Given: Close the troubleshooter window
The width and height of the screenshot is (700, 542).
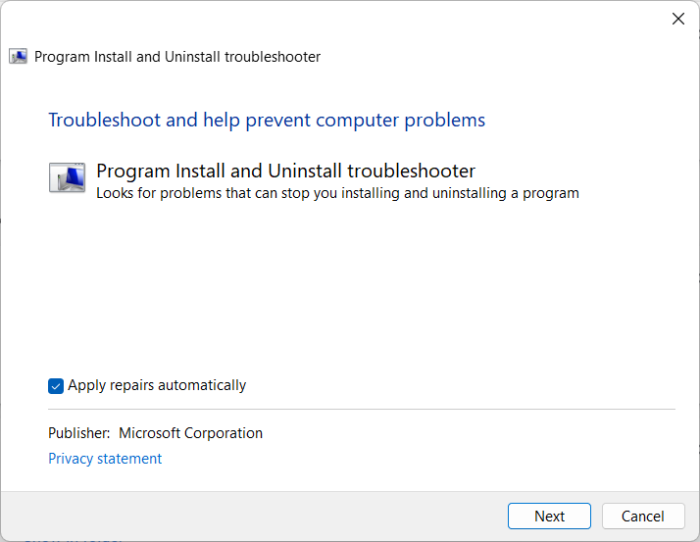Looking at the screenshot, I should [678, 19].
